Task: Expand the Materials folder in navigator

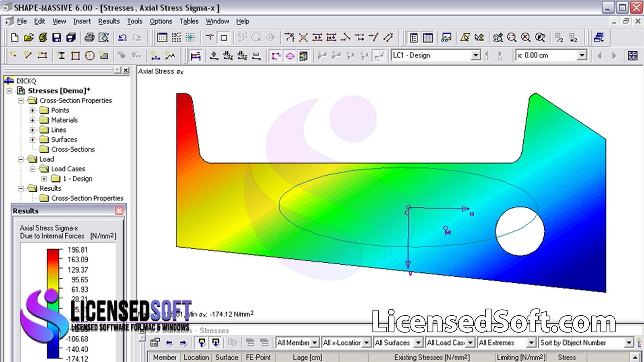Action: click(33, 120)
